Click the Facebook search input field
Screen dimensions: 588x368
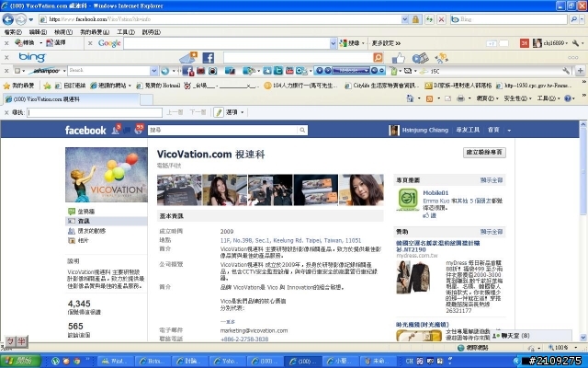coord(222,130)
